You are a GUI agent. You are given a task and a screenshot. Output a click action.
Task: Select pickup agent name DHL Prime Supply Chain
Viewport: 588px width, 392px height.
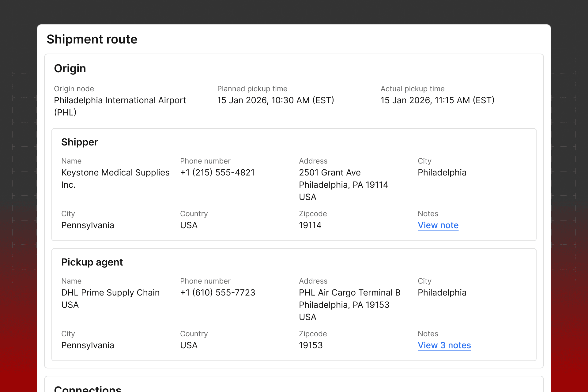click(x=110, y=293)
